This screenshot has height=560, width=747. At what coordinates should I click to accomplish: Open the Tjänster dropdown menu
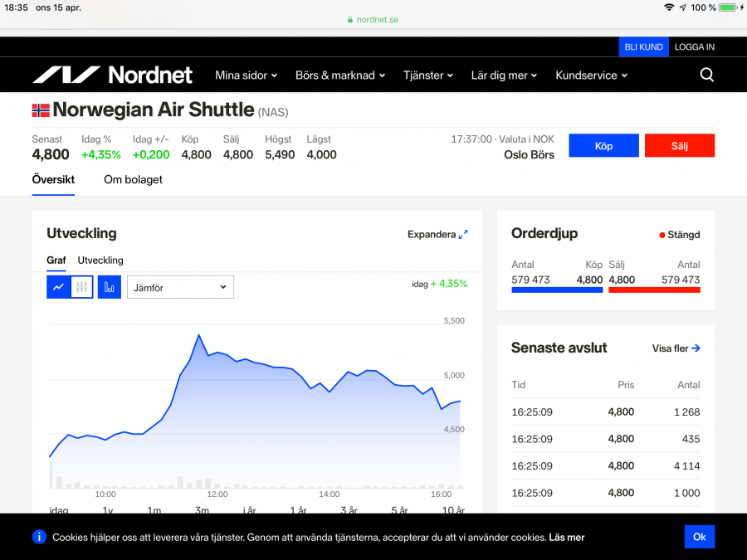(x=427, y=75)
